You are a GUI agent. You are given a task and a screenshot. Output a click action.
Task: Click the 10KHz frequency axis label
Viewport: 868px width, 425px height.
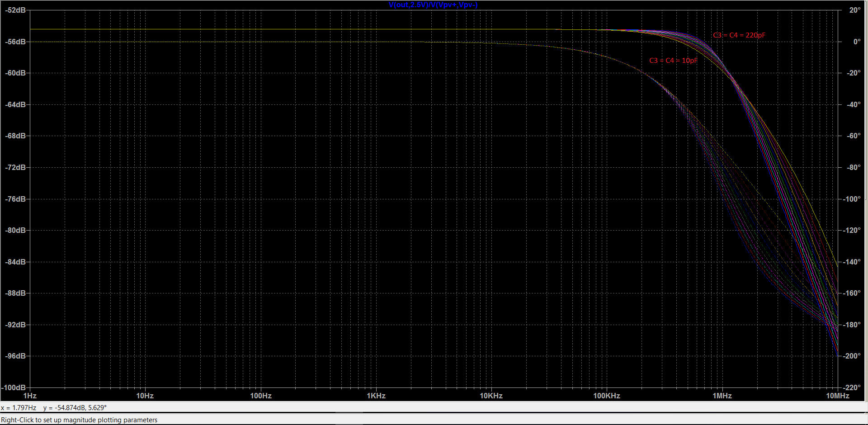pos(491,396)
